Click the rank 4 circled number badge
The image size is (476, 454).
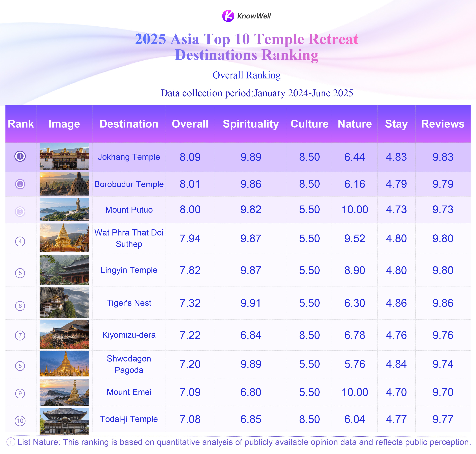click(20, 241)
